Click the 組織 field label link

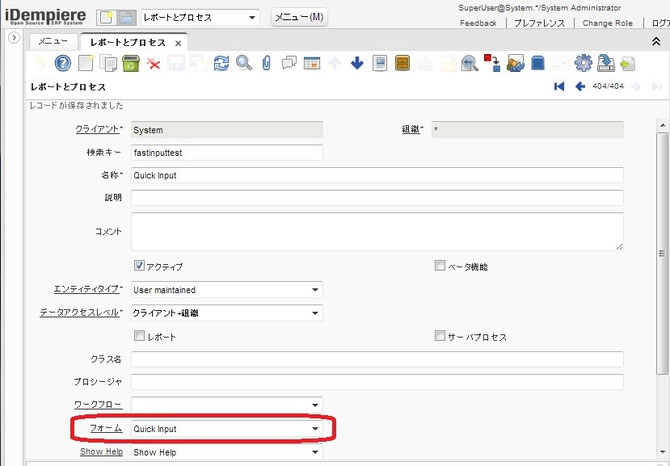pyautogui.click(x=411, y=129)
